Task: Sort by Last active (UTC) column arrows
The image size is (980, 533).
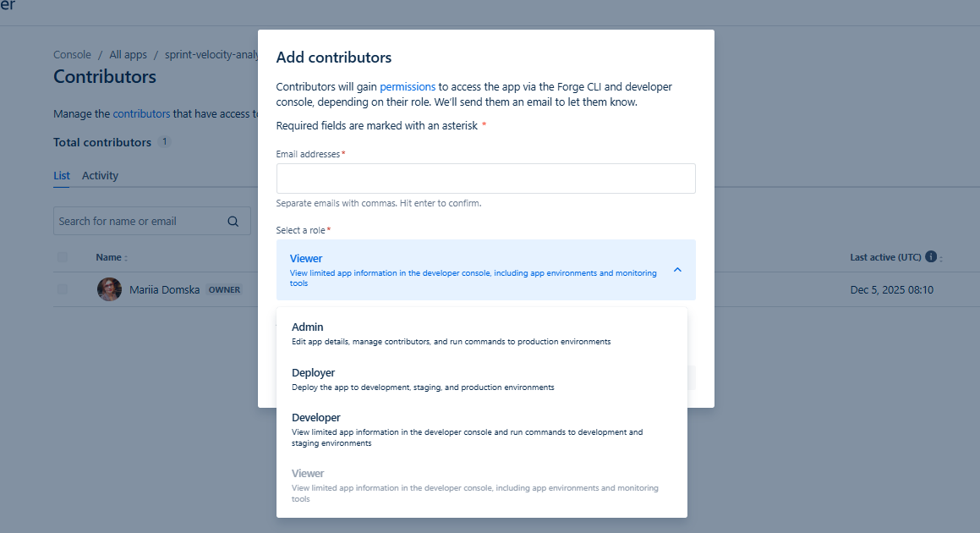Action: pyautogui.click(x=941, y=258)
